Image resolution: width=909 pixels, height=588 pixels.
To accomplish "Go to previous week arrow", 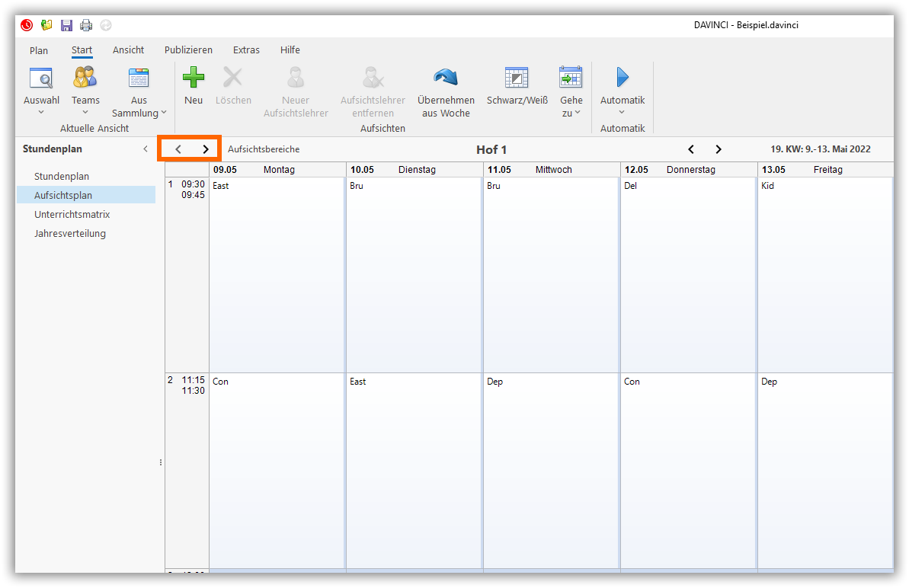I will 691,149.
